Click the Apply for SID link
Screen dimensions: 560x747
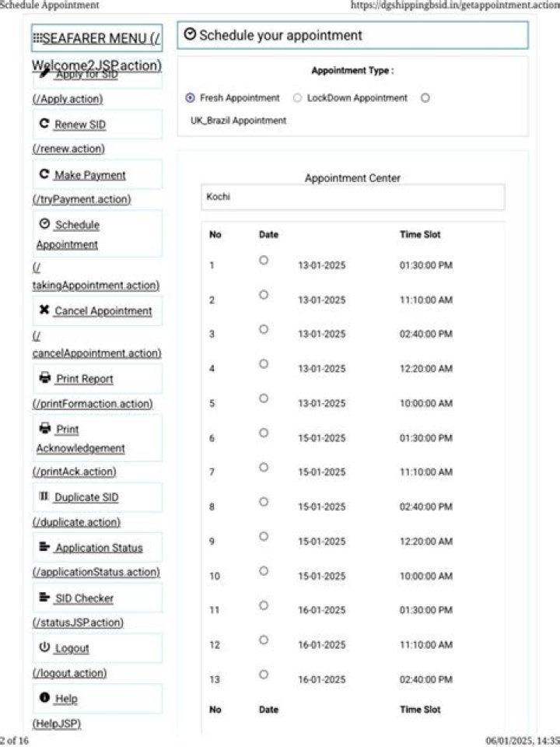tap(86, 75)
